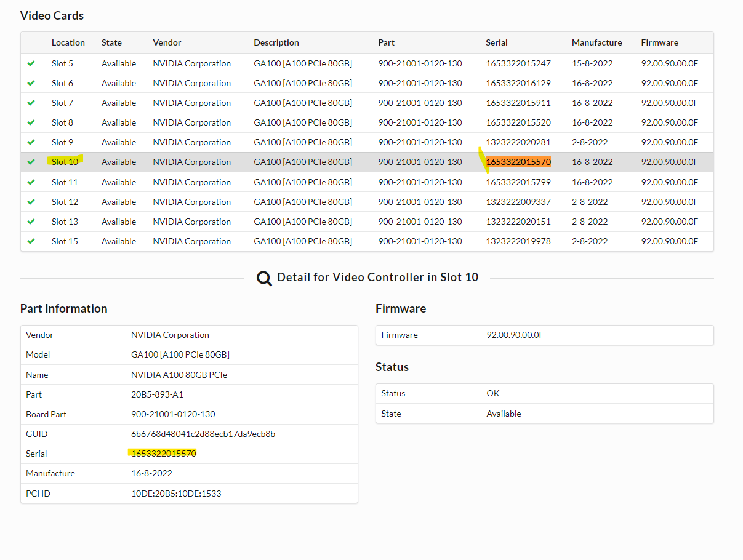The image size is (743, 560).
Task: Click the green check icon on the Slot 9 row
Action: click(x=31, y=142)
